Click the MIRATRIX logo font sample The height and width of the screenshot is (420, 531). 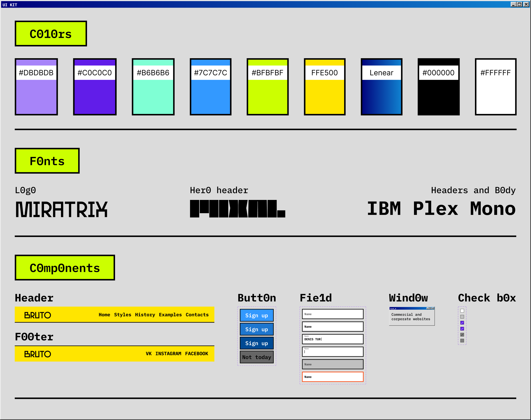click(61, 209)
